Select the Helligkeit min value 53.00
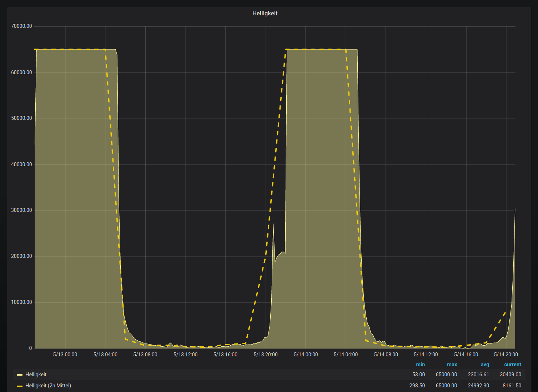The image size is (538, 392). tap(418, 375)
